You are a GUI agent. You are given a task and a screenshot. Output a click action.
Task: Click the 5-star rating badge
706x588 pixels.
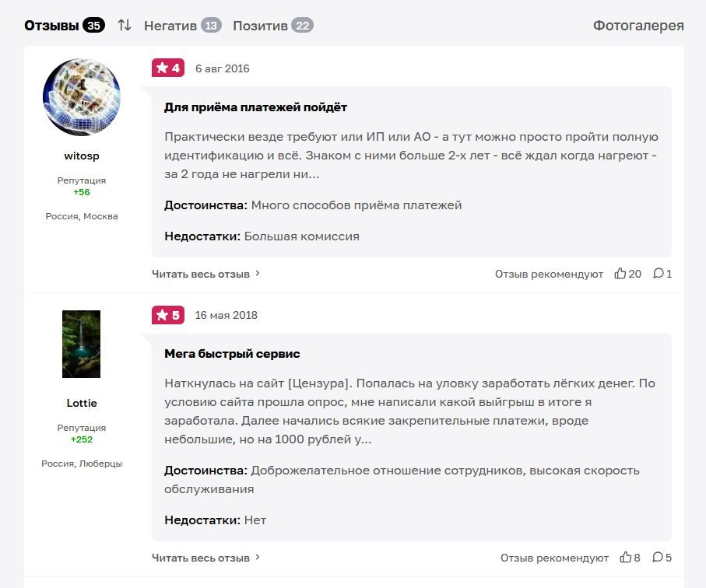click(x=168, y=315)
